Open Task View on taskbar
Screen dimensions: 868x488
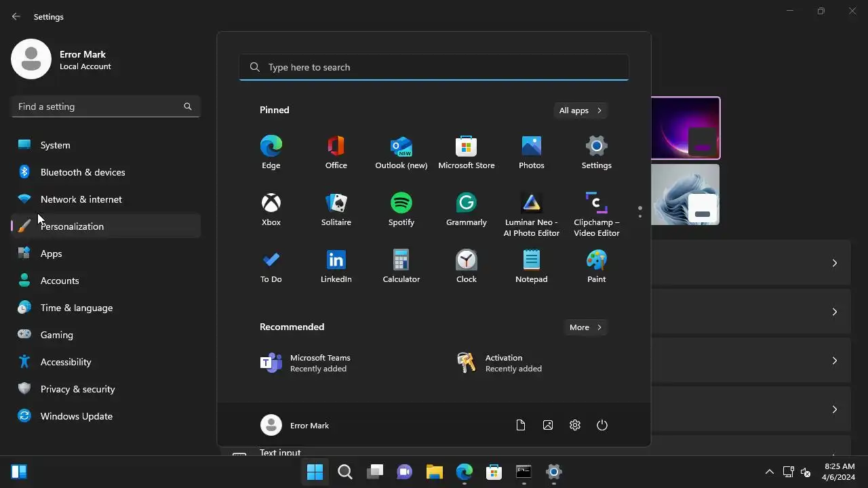pos(374,472)
